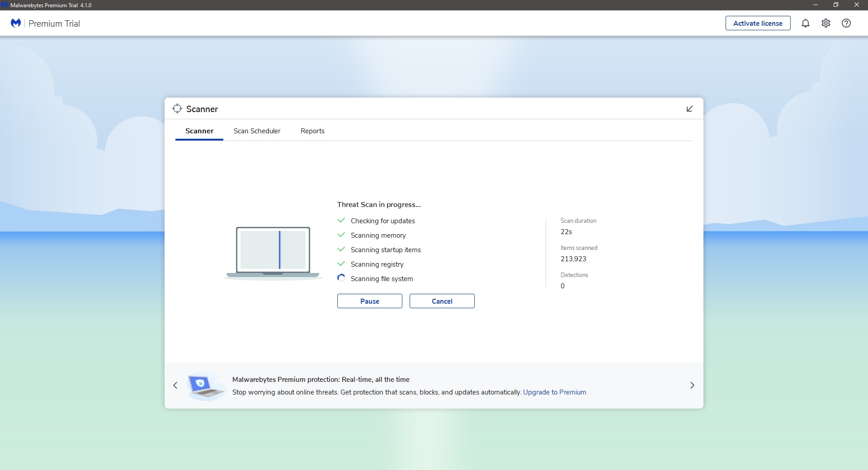Viewport: 868px width, 470px height.
Task: Cancel the running threat scan
Action: (x=442, y=301)
